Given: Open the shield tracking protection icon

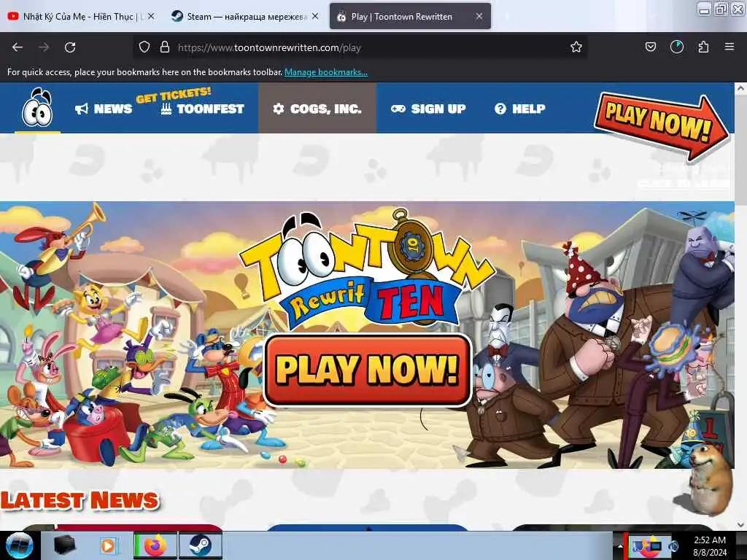Looking at the screenshot, I should pos(144,47).
